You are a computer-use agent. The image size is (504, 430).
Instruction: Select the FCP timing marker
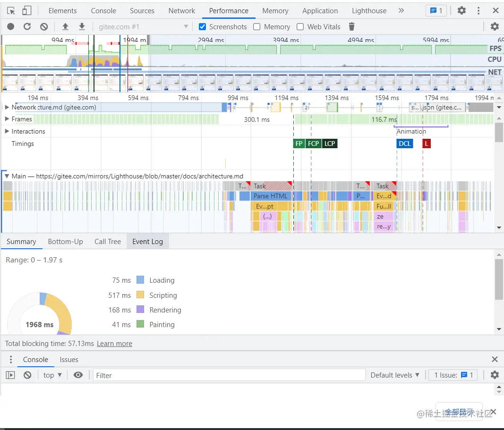[313, 143]
